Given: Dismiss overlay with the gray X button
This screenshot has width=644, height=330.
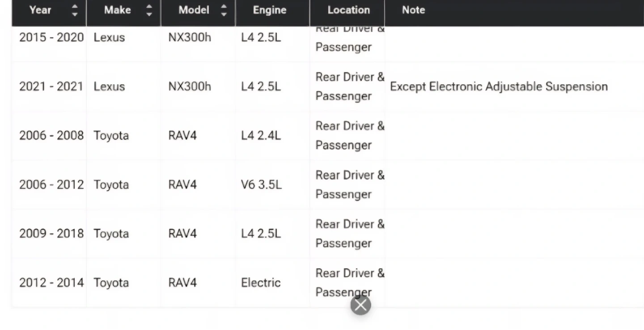Looking at the screenshot, I should pos(360,305).
